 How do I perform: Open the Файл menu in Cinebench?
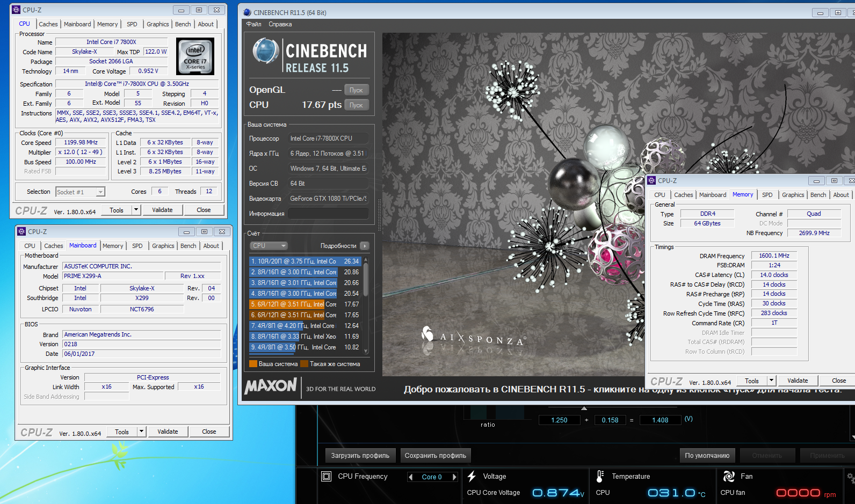click(254, 24)
